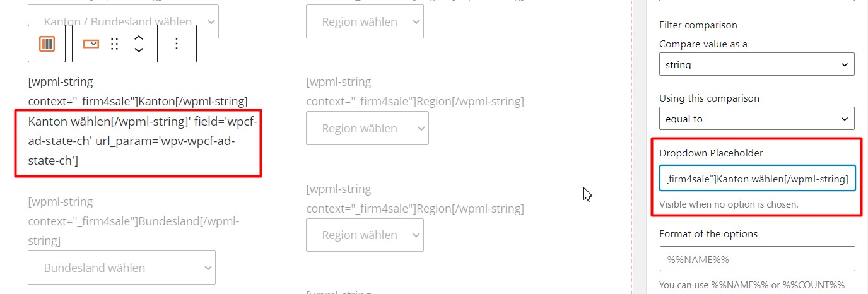Move the block down with chevron
This screenshot has width=868, height=294.
click(139, 50)
